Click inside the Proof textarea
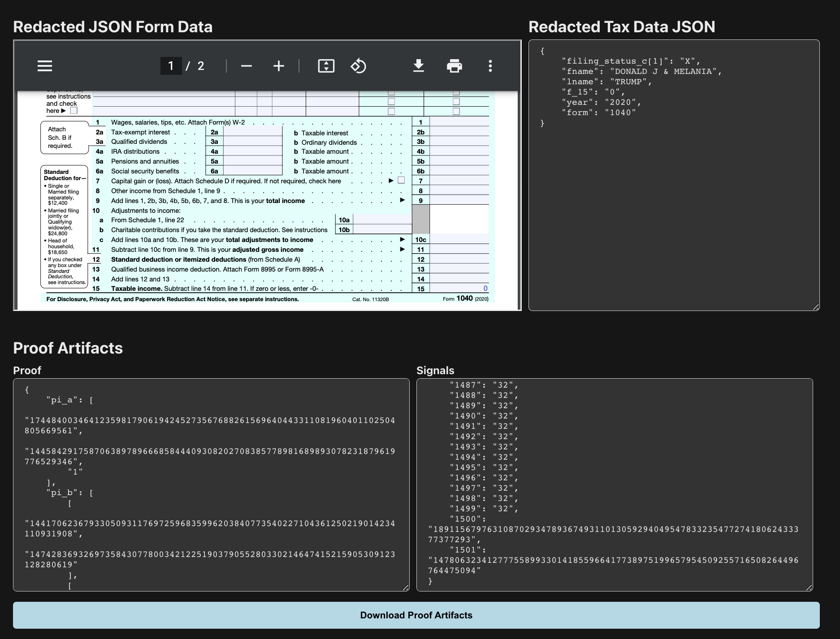Viewport: 840px width, 639px height. tap(211, 485)
